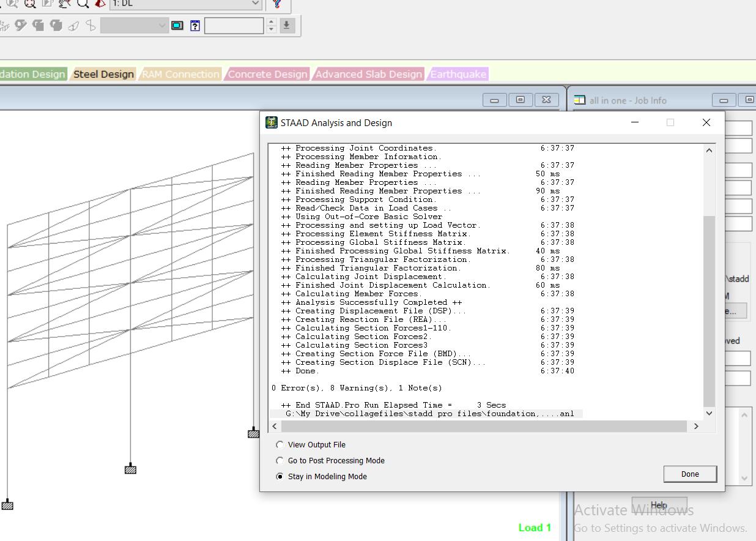Minimize the model view window
Image resolution: width=756 pixels, height=541 pixels.
click(x=494, y=100)
